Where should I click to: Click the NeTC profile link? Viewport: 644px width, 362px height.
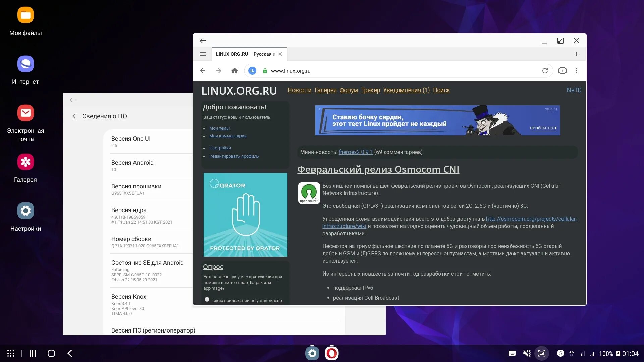point(574,90)
